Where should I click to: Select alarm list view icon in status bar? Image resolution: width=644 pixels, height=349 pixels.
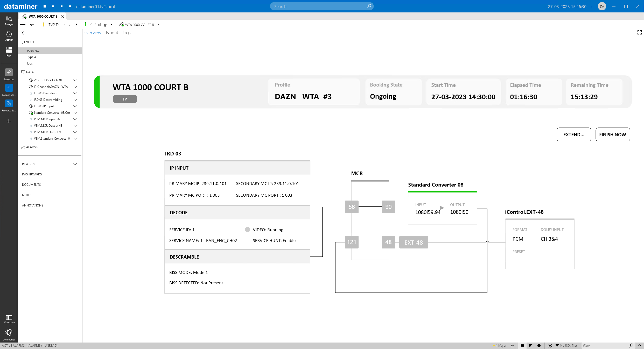click(x=522, y=346)
